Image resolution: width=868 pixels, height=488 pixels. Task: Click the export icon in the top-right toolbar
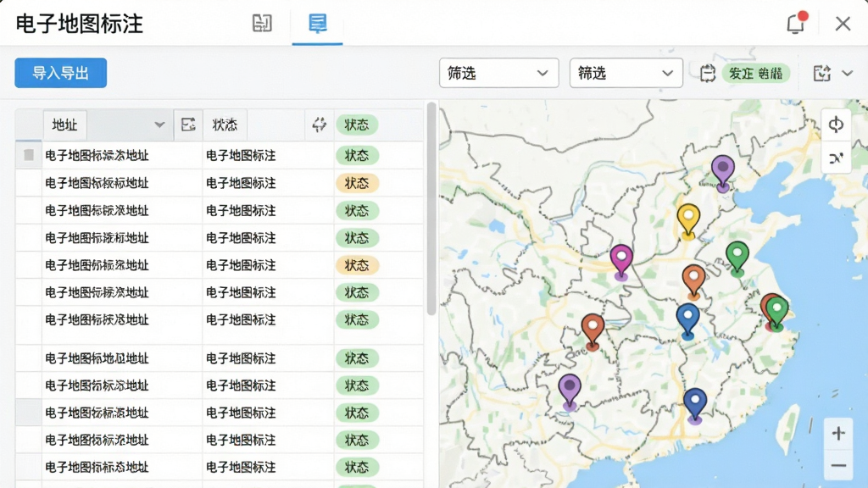point(822,73)
